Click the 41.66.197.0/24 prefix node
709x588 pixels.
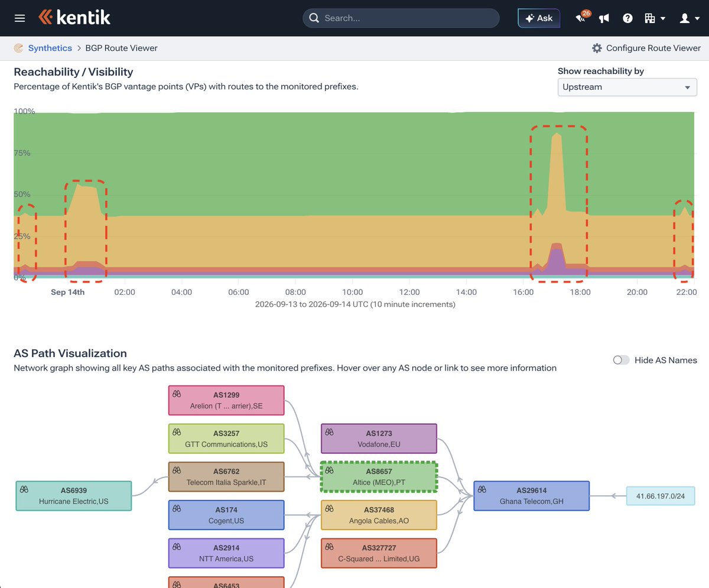click(661, 496)
